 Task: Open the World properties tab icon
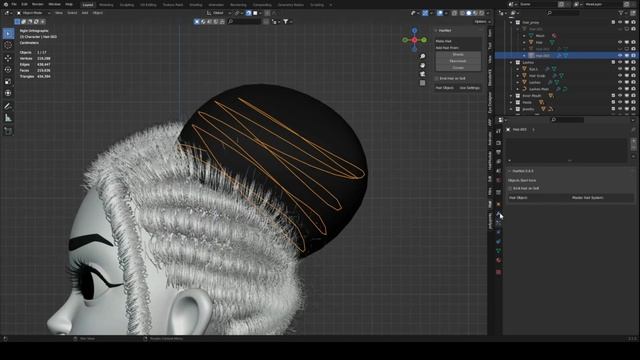tap(498, 180)
